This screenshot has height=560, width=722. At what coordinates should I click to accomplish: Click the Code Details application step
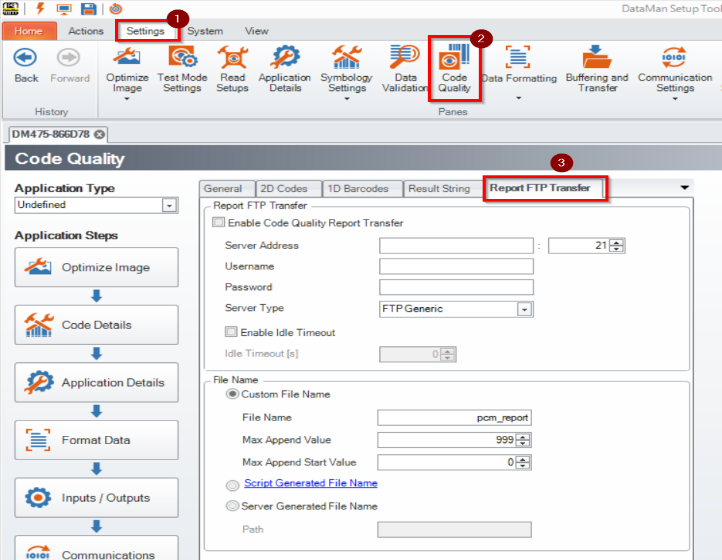(96, 325)
